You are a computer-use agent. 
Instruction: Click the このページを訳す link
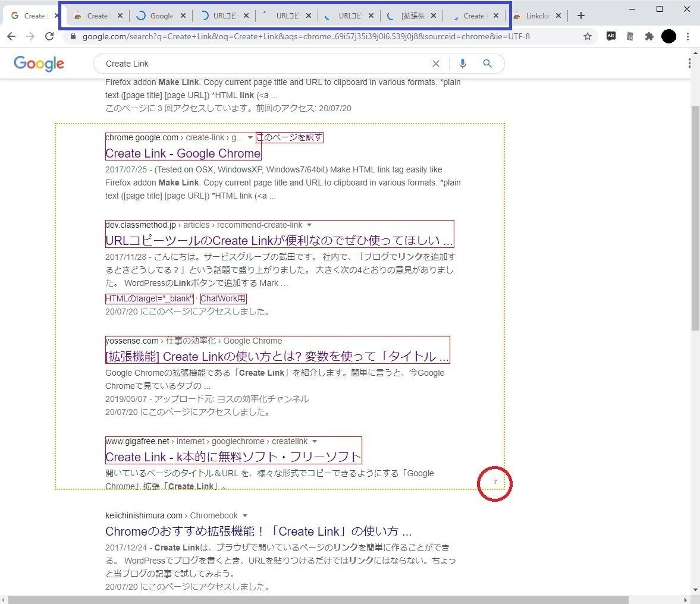[x=289, y=137]
